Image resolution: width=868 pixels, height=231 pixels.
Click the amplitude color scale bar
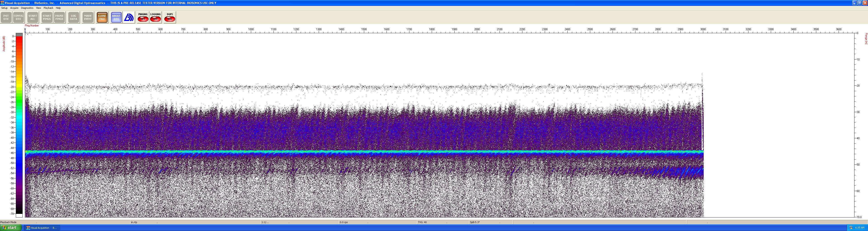point(19,125)
